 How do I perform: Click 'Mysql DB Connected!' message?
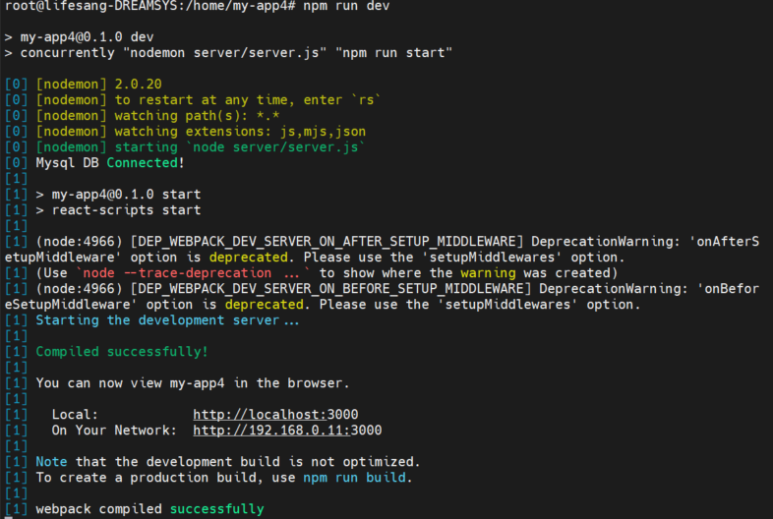pos(110,163)
